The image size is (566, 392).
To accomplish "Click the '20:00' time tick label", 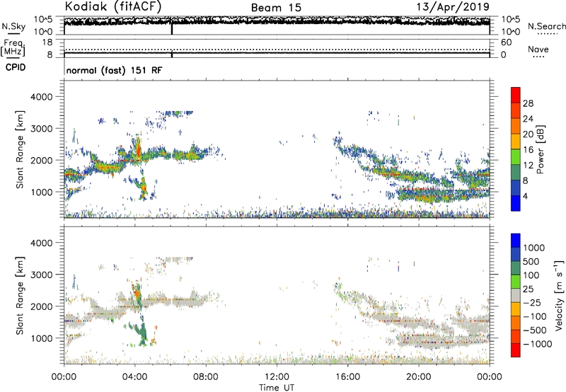I will tap(418, 377).
